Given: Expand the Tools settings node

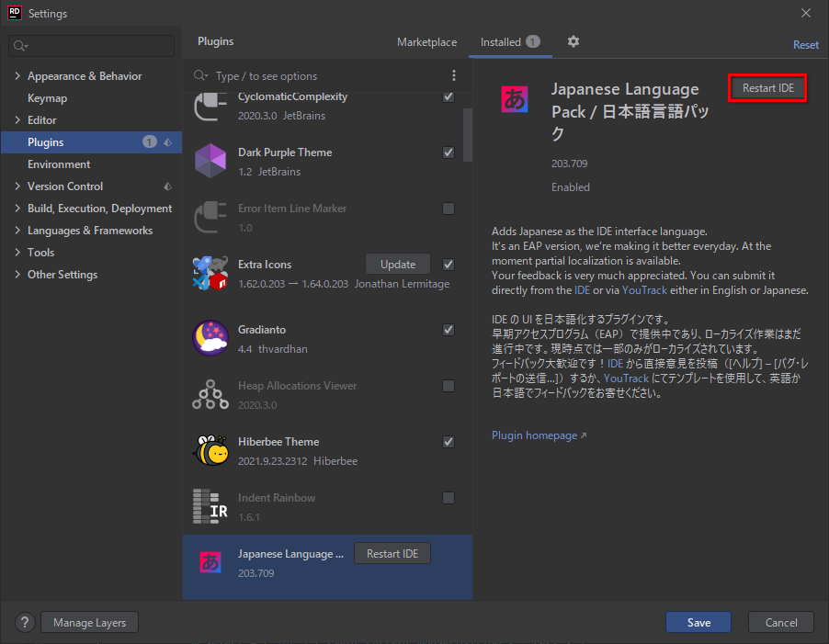Looking at the screenshot, I should pyautogui.click(x=17, y=252).
